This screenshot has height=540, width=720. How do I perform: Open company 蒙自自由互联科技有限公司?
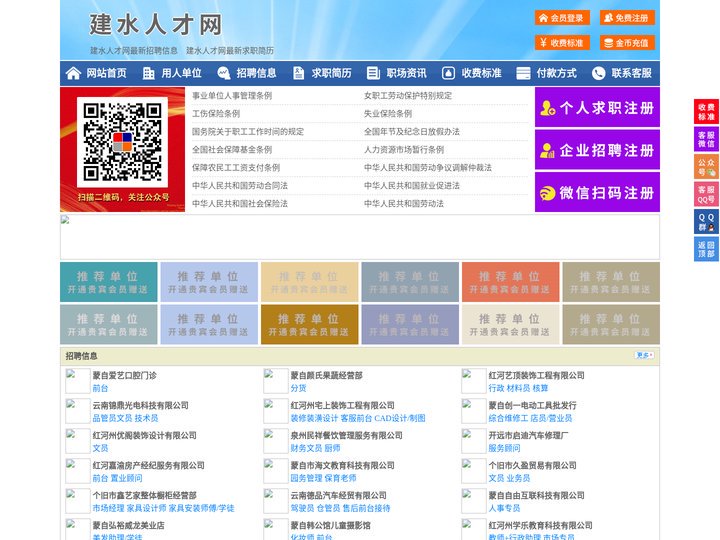coord(536,495)
